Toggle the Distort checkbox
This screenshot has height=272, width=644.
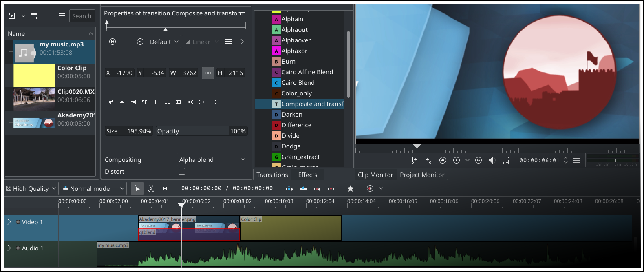pyautogui.click(x=182, y=171)
